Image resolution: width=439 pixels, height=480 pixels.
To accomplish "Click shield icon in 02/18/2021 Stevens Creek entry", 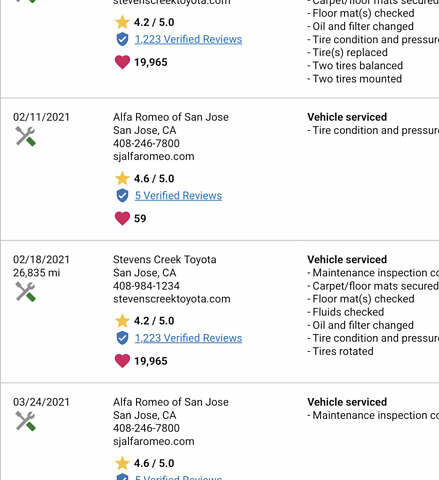I will click(x=122, y=338).
